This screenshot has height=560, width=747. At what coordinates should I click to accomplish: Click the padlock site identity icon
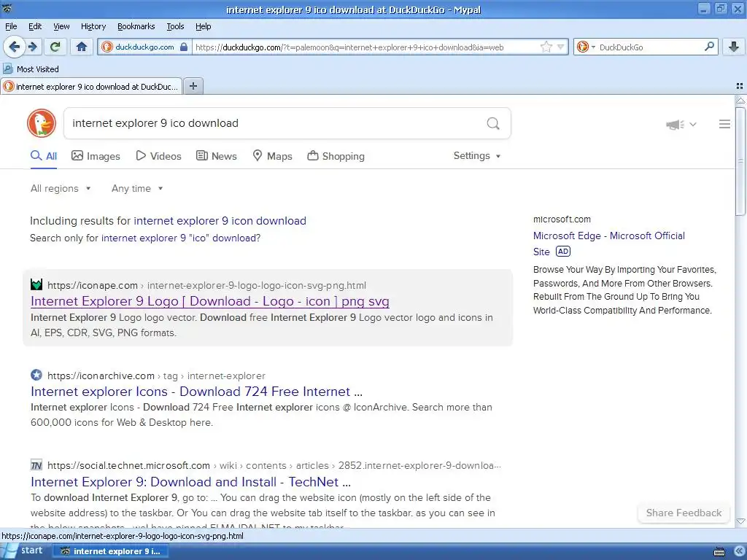[184, 47]
